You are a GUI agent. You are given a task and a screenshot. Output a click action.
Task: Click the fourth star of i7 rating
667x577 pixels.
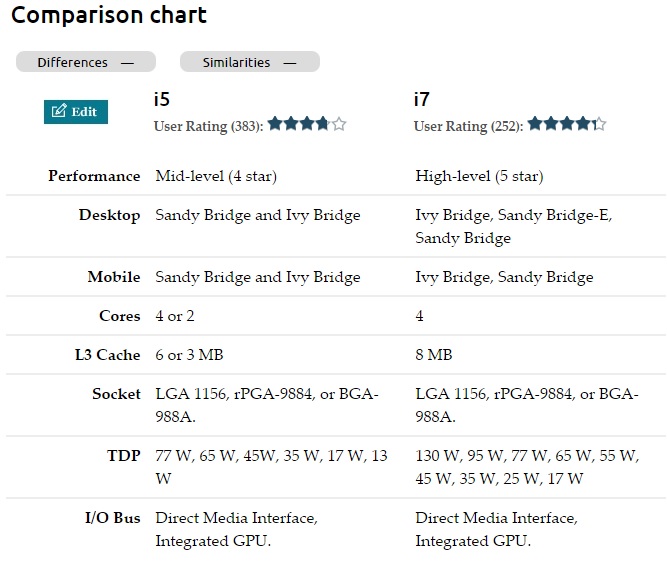pyautogui.click(x=583, y=124)
